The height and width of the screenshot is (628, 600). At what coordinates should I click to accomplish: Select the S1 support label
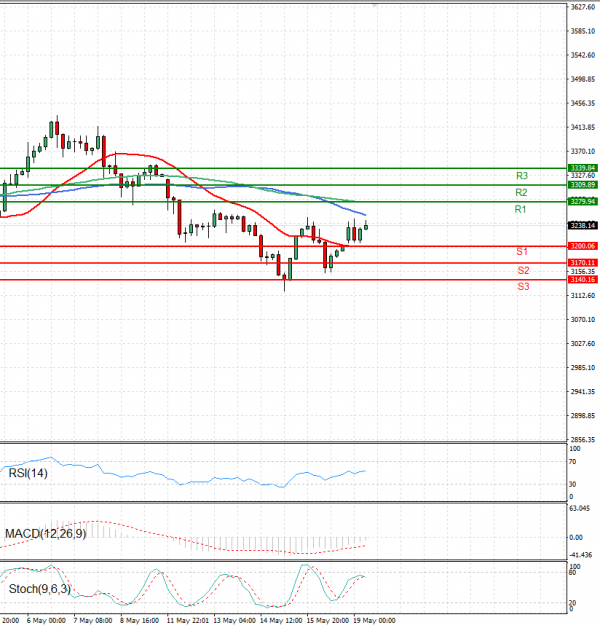click(522, 251)
